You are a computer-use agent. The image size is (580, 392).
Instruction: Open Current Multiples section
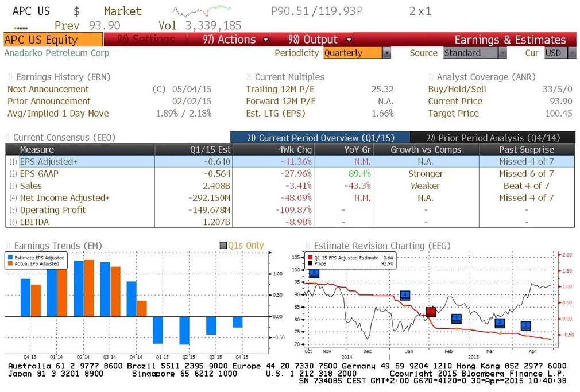click(285, 77)
